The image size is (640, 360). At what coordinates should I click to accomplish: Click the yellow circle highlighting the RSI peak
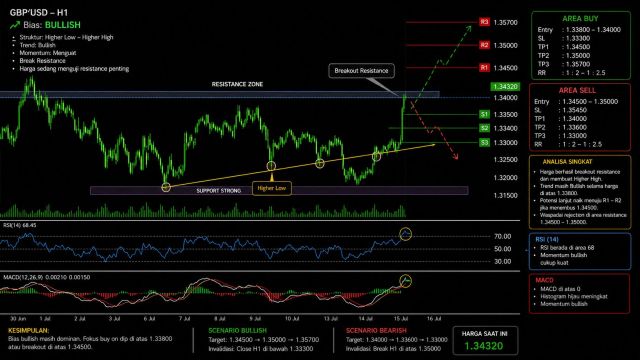click(x=405, y=234)
